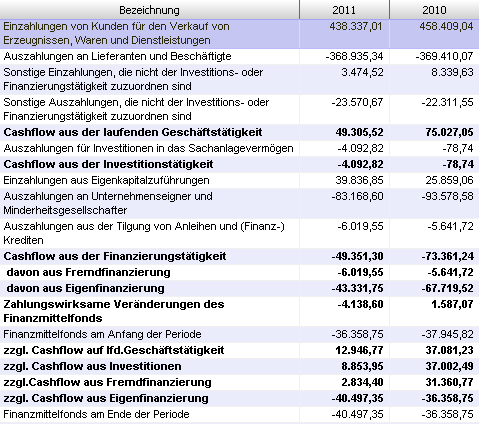
Task: Click the -4.138,60 cell
Action: pyautogui.click(x=345, y=311)
